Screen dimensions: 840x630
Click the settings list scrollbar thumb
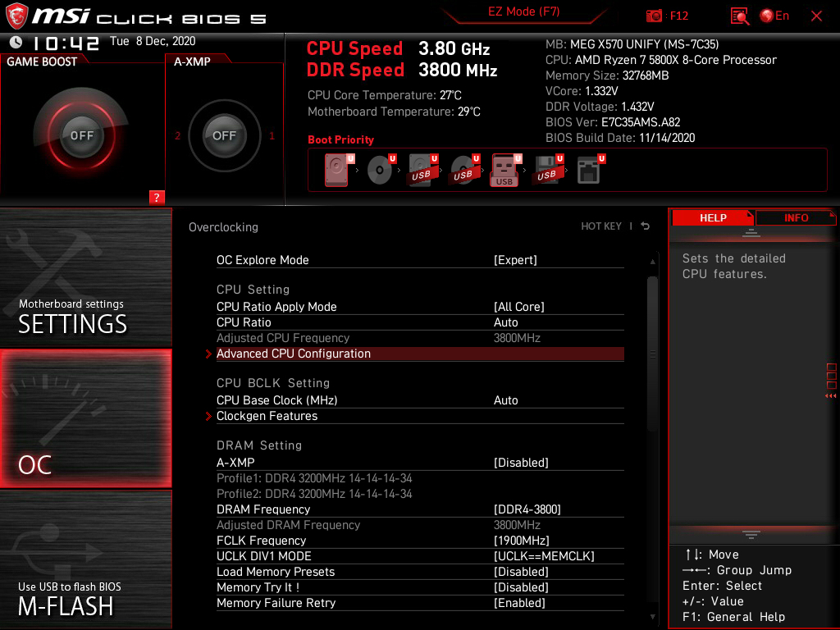pos(652,354)
